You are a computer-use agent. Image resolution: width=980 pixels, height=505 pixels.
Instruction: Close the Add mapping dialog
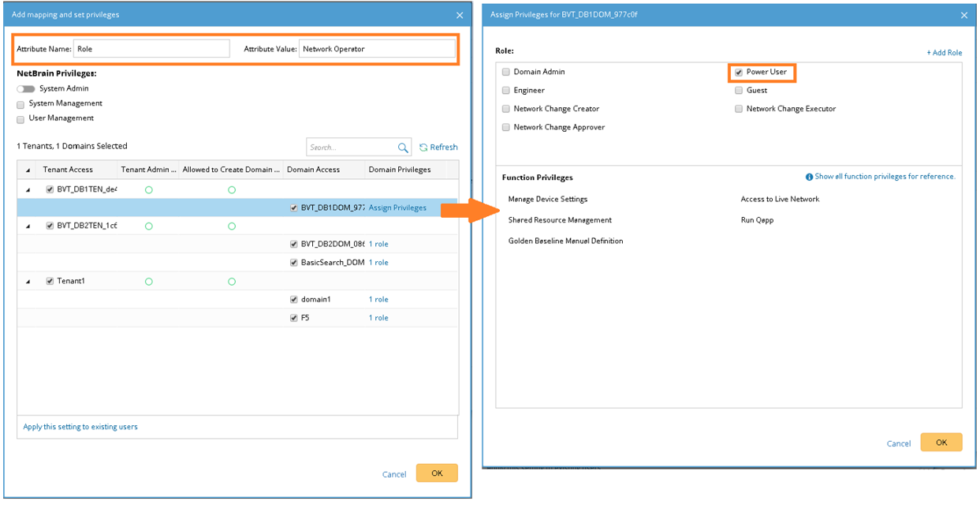[460, 15]
